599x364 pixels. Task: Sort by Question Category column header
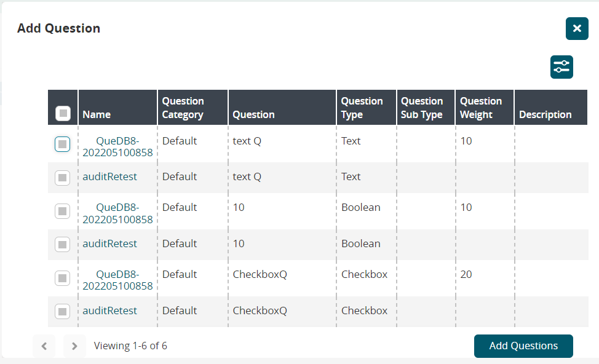(x=183, y=108)
